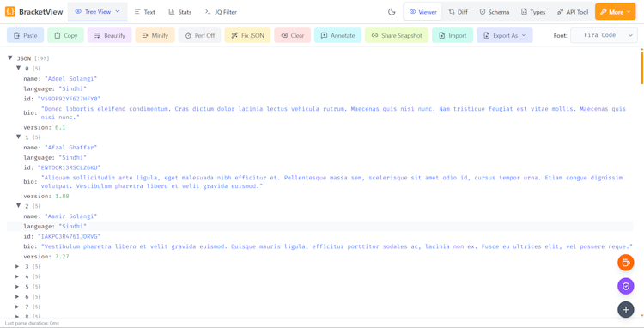
Task: Click bio text starting "Donec lobortis"
Action: [333, 112]
